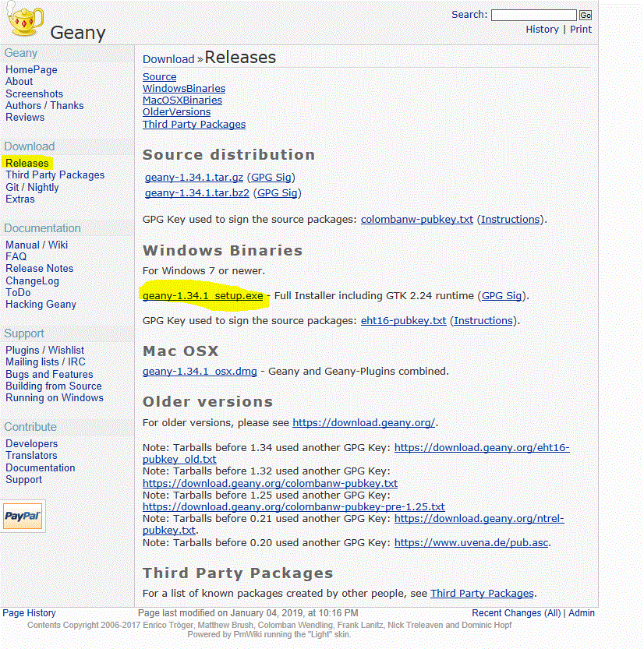This screenshot has height=649, width=644.
Task: Jump to Third Party Packages anchor
Action: [194, 124]
